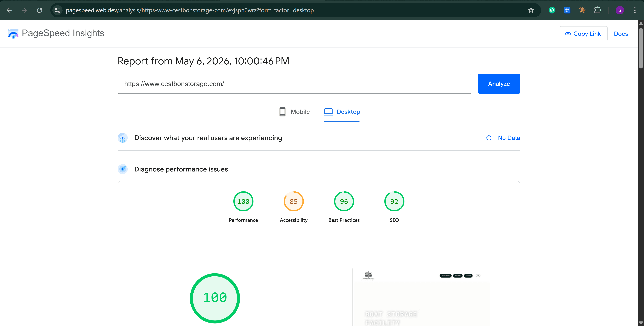Open the orange starburst extension icon
Screen dimensions: 644x326
582,10
